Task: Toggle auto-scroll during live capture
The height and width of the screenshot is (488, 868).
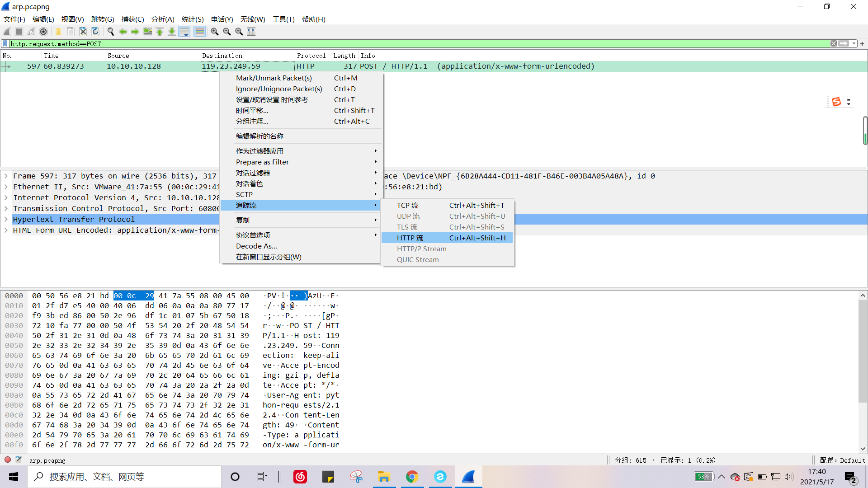Action: (x=184, y=32)
